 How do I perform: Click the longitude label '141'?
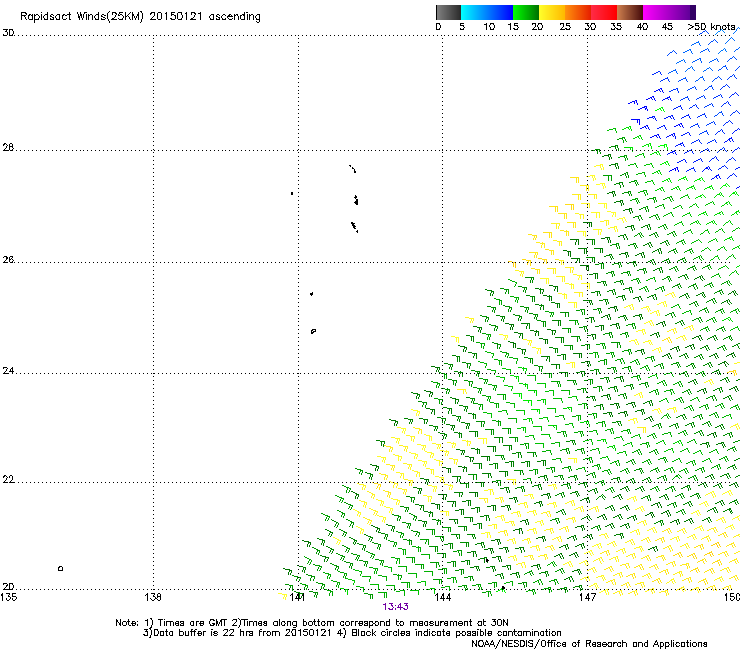click(297, 597)
